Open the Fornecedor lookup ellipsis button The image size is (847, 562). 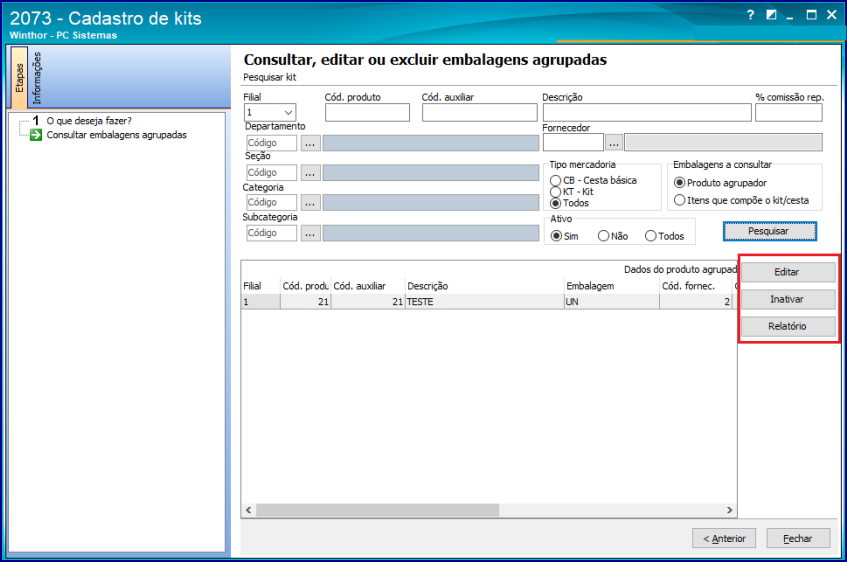614,143
